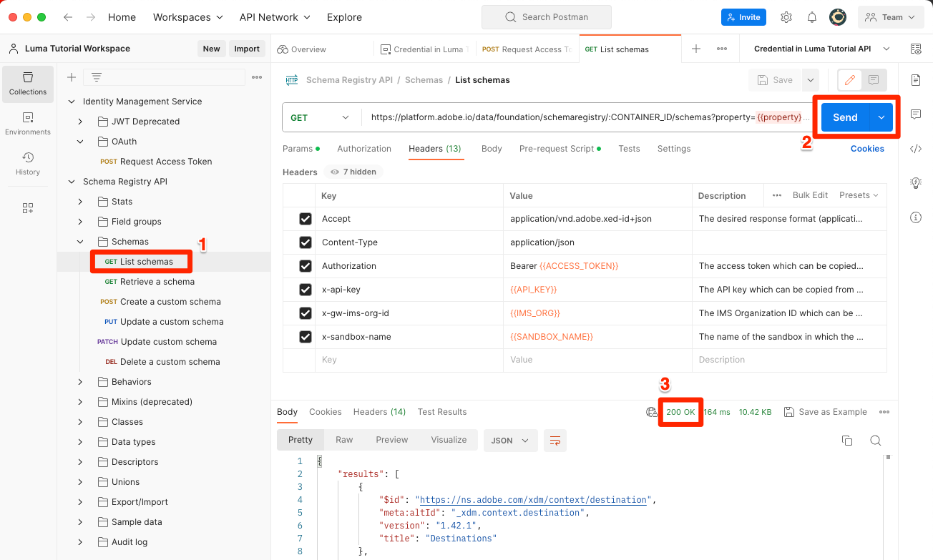Open the Workspaces dropdown menu

[188, 17]
